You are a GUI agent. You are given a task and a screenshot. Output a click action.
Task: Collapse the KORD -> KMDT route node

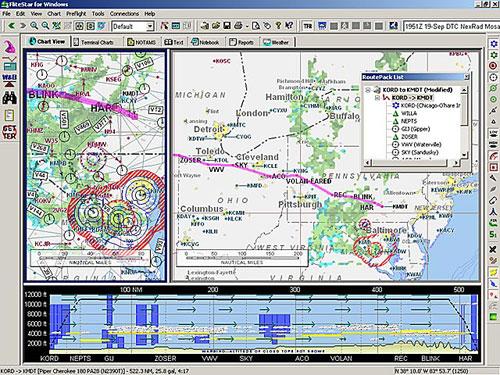pyautogui.click(x=377, y=98)
